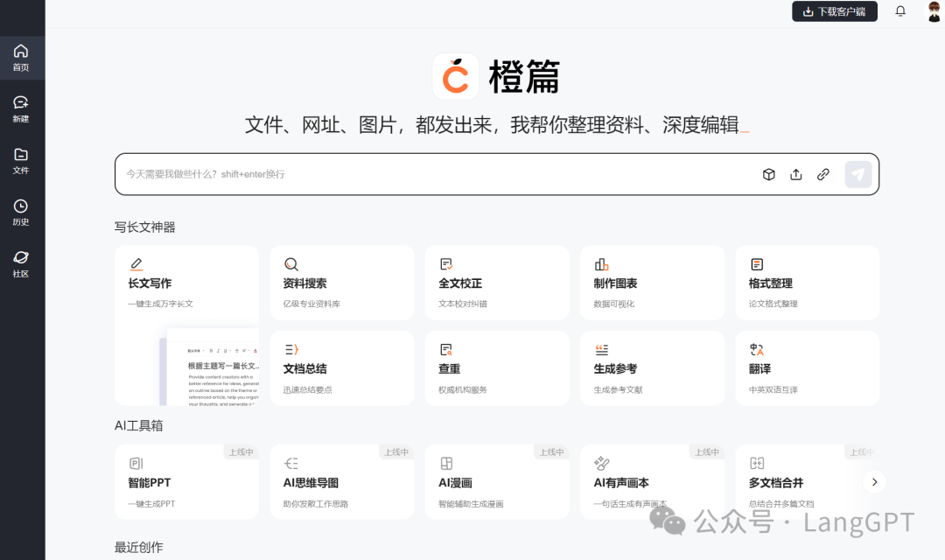Click the 智能PPT icon
The image size is (945, 560).
pos(136,464)
